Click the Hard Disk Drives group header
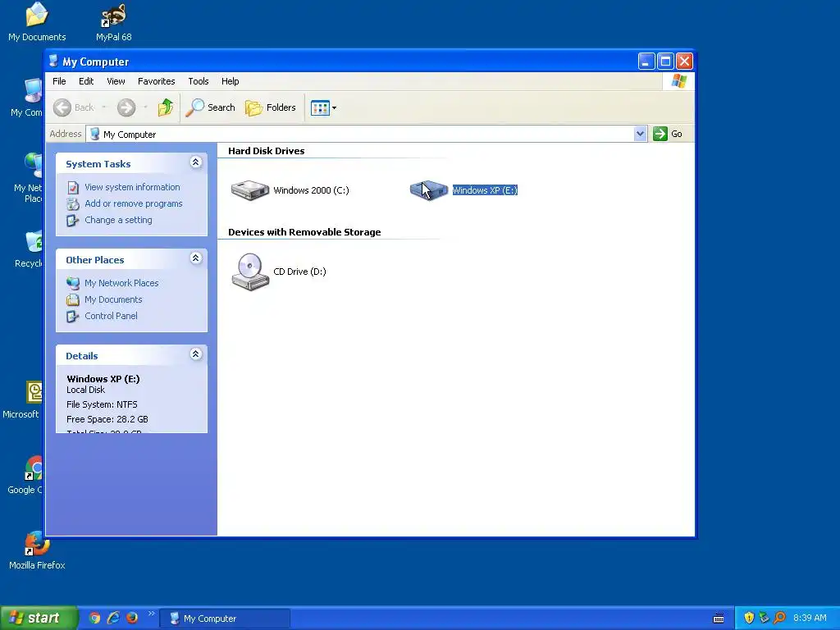Viewport: 840px width, 630px height. tap(267, 151)
